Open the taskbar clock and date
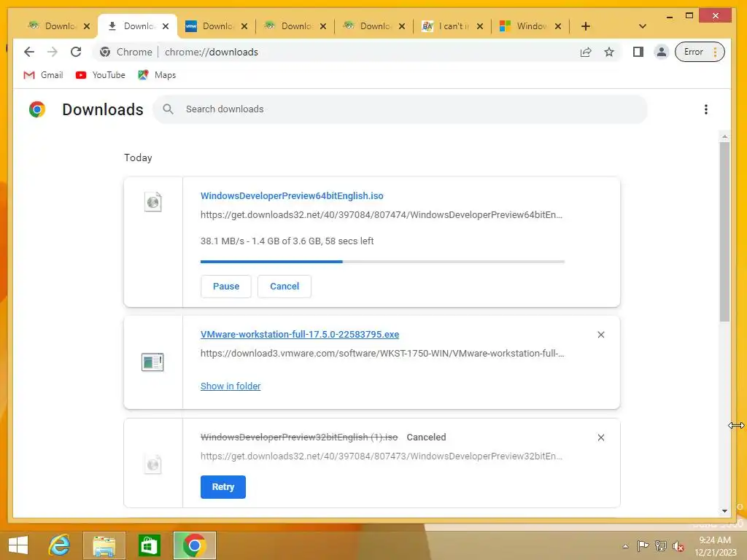The image size is (747, 560). [715, 546]
